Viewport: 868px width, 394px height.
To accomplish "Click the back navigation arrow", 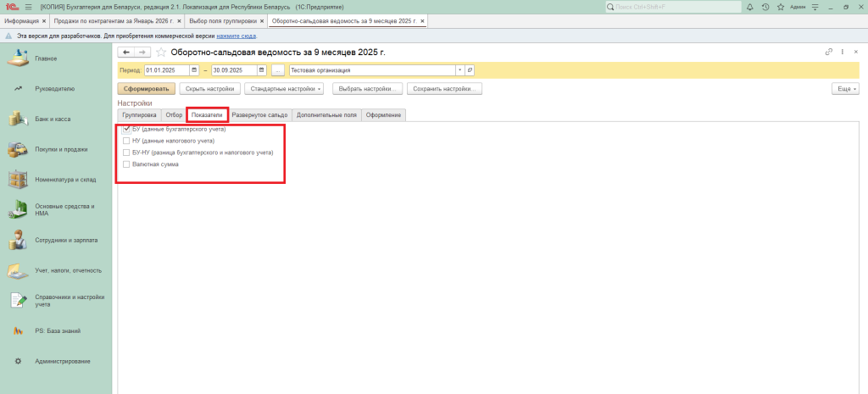I will point(126,53).
